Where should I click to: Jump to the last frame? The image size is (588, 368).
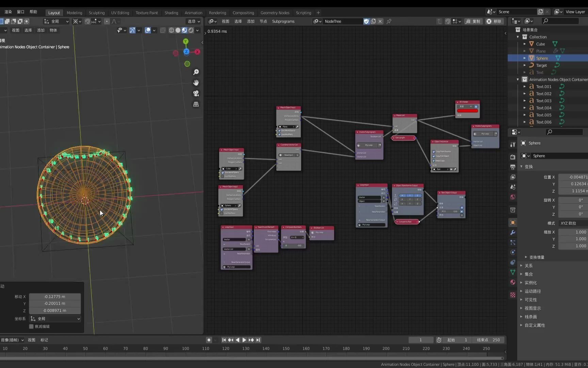point(258,340)
